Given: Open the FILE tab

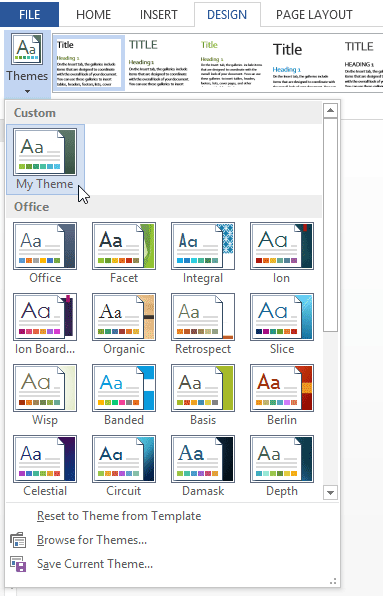Looking at the screenshot, I should point(29,14).
